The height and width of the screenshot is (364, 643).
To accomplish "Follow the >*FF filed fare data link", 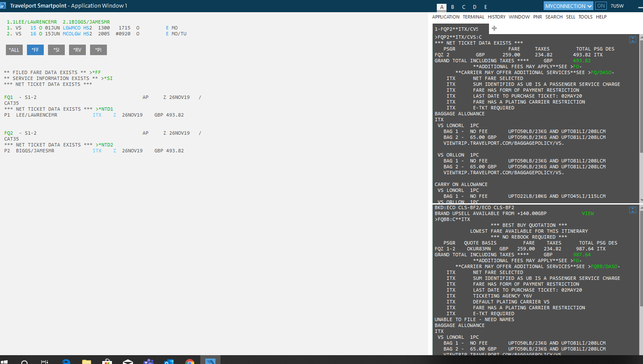I will [x=95, y=72].
